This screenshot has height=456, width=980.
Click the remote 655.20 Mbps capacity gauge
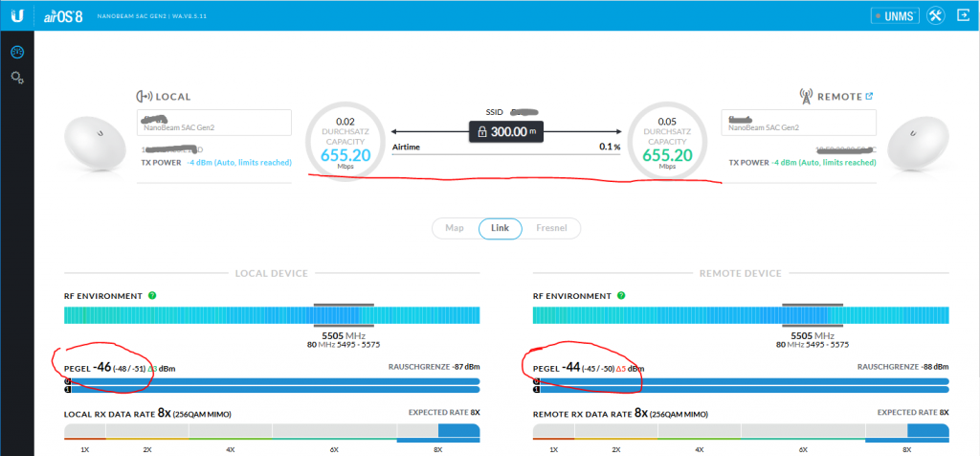667,142
